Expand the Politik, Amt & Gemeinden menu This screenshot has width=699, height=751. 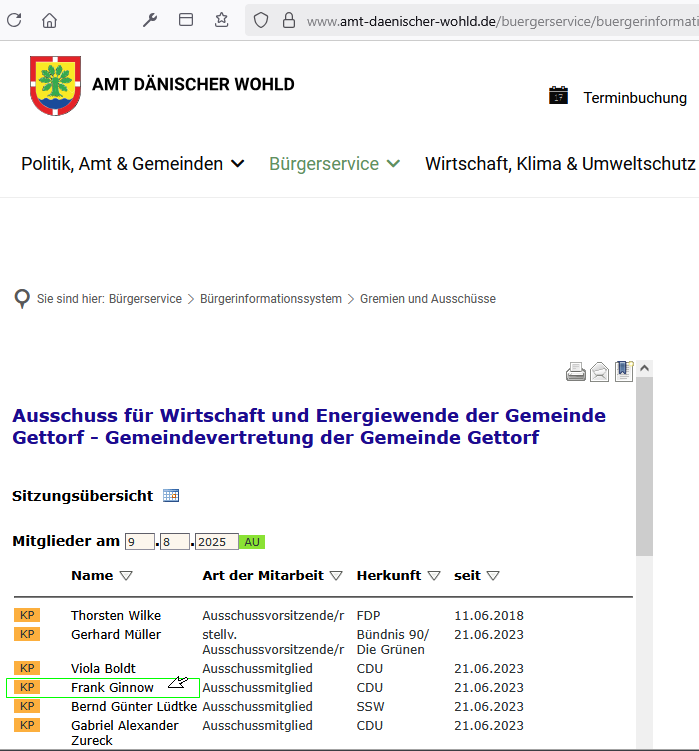[132, 164]
